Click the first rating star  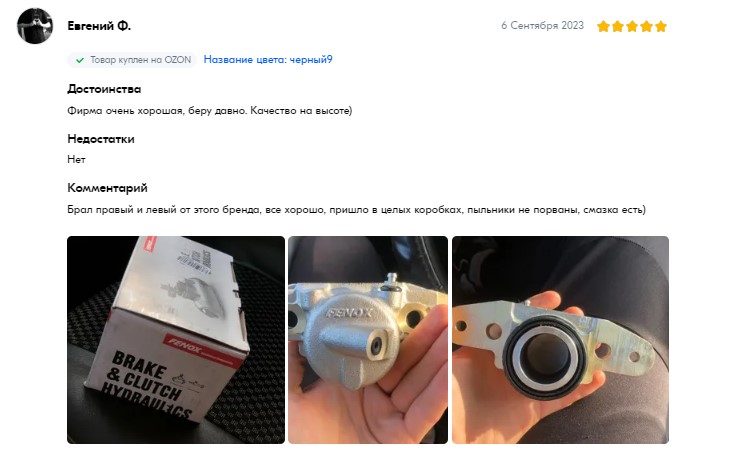click(x=603, y=27)
